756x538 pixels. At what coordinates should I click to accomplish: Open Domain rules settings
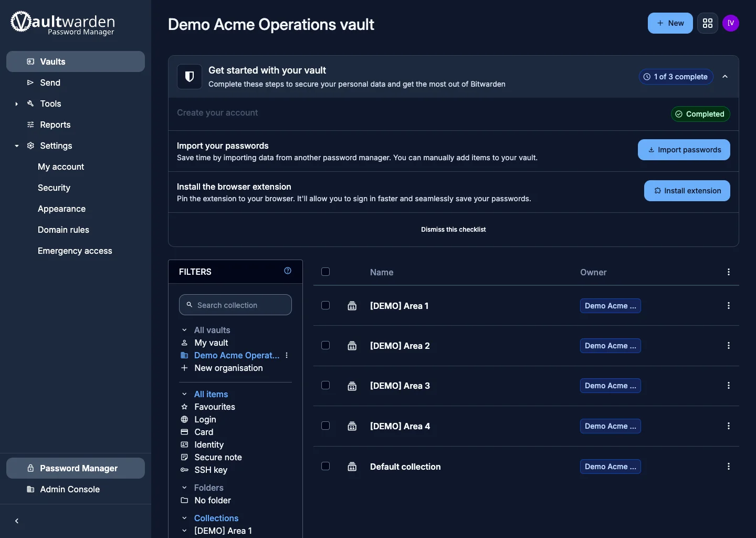coord(64,230)
